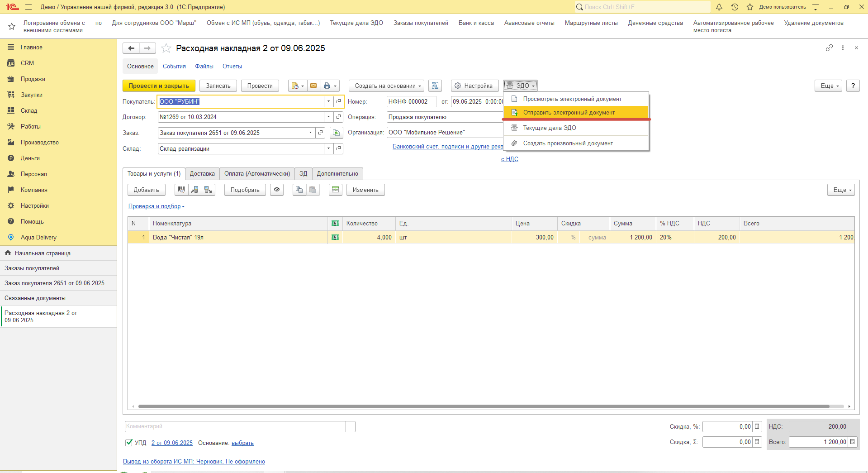
Task: Open the history clock icon in title bar
Action: click(x=735, y=7)
